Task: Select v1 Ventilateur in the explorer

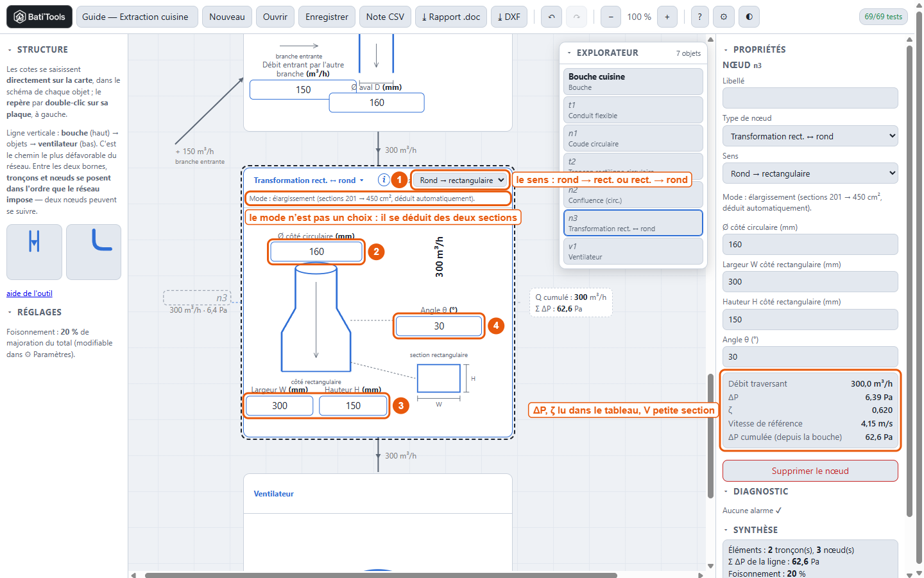Action: pyautogui.click(x=633, y=251)
